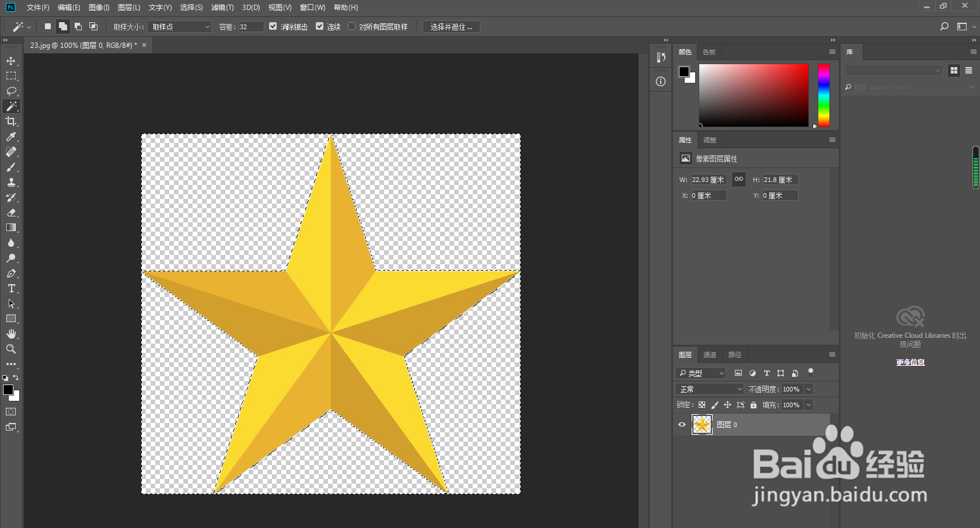980x528 pixels.
Task: Expand the layer opacity slider dropdown
Action: point(809,389)
